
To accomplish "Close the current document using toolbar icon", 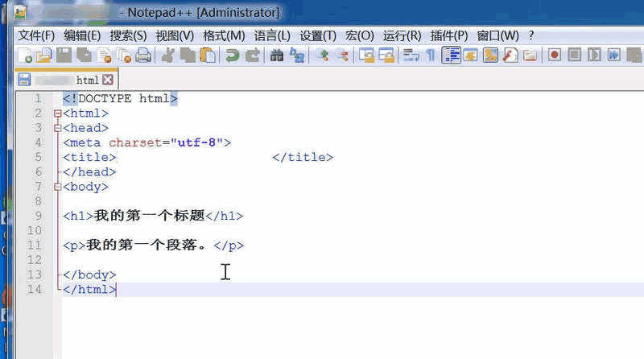I will click(x=105, y=55).
